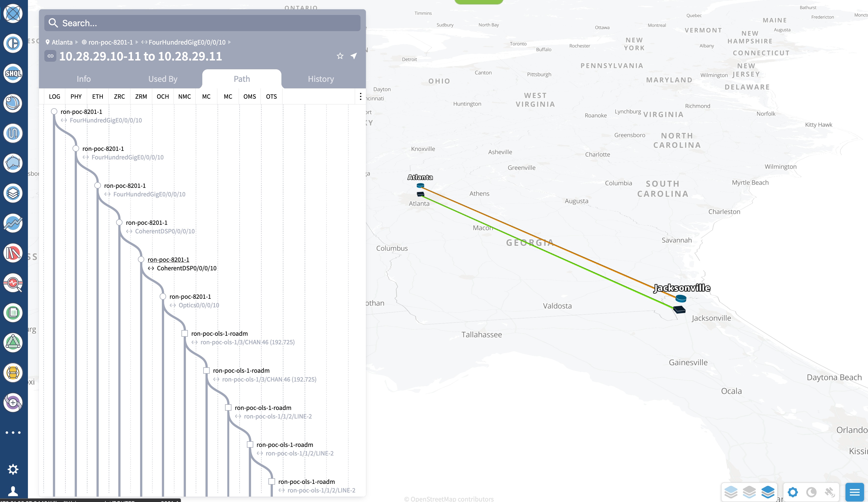
Task: Open the stacked layers app in sidebar
Action: (x=13, y=193)
